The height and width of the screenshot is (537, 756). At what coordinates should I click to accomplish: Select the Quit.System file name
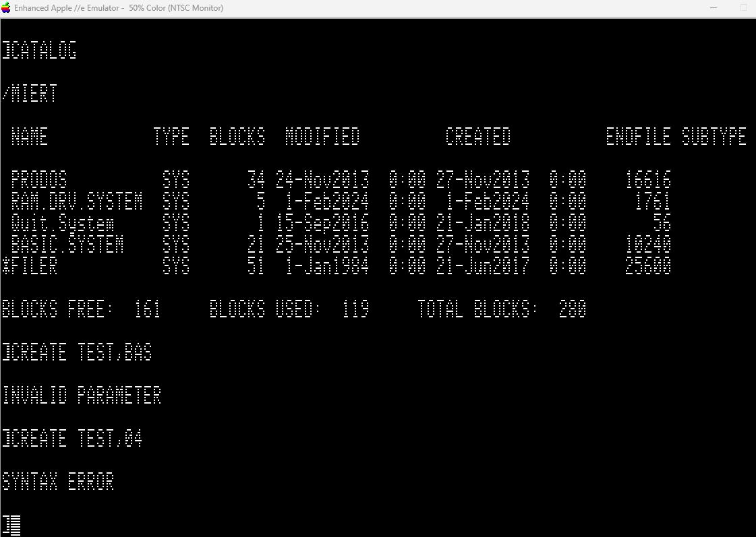pos(63,223)
